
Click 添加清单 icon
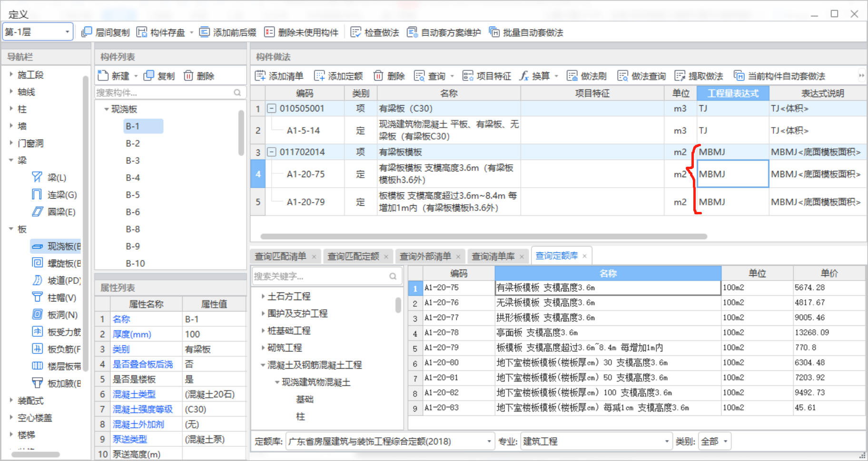pyautogui.click(x=260, y=76)
